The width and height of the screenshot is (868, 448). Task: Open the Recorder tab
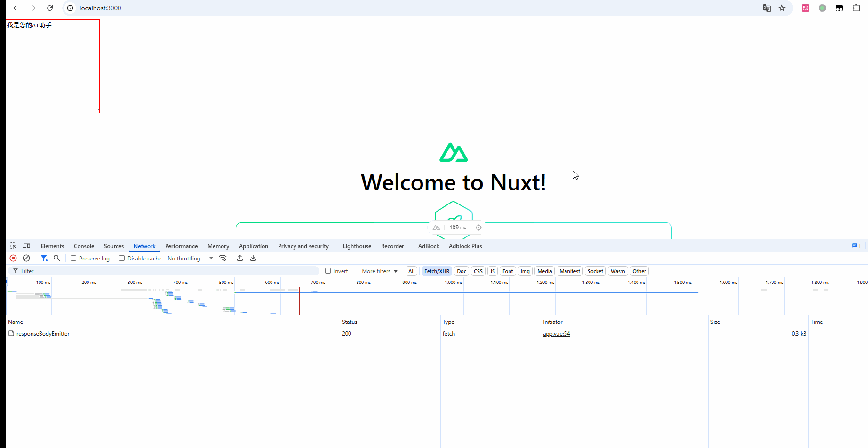(392, 246)
